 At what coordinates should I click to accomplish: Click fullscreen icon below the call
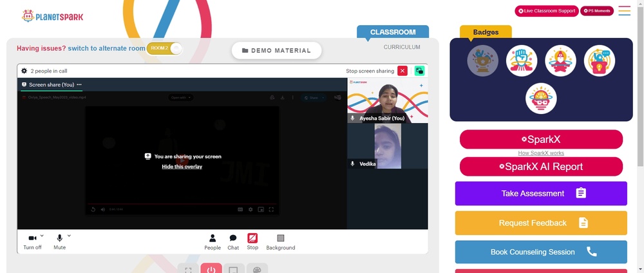point(188,269)
